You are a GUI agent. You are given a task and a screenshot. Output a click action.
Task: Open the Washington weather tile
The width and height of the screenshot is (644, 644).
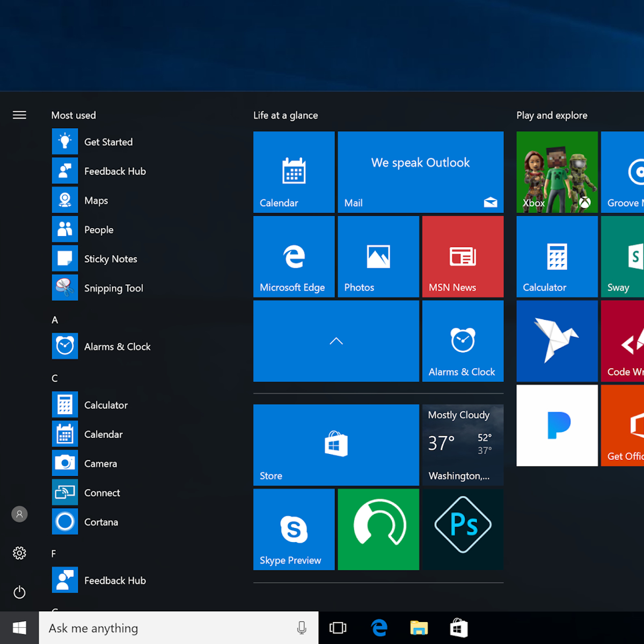463,445
